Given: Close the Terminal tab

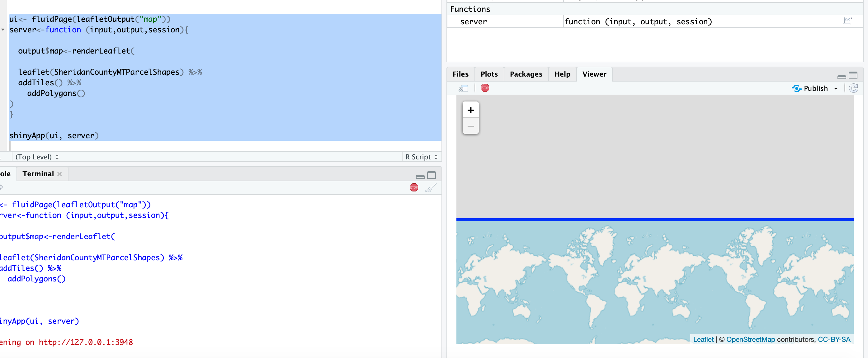Looking at the screenshot, I should click(59, 174).
